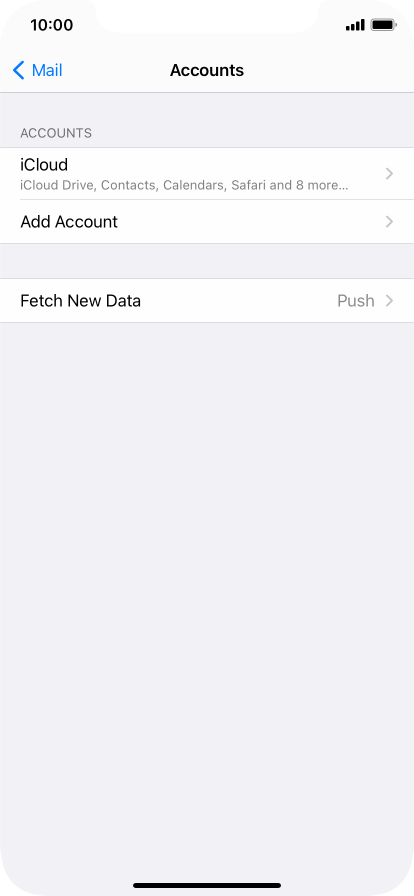Open the iCloud account entry
The width and height of the screenshot is (414, 896).
(207, 174)
